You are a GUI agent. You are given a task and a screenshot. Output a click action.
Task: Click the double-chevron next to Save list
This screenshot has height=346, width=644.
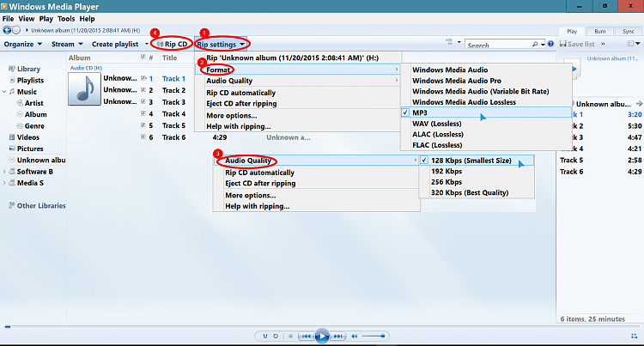coord(603,44)
